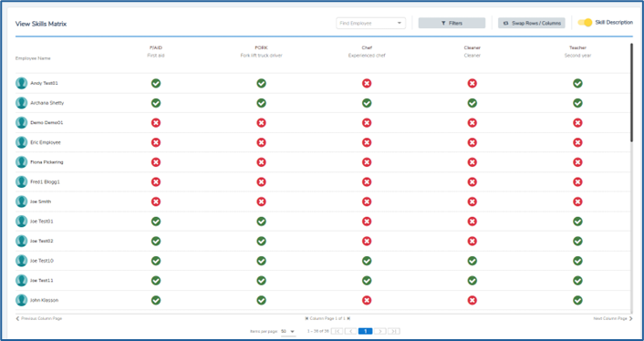Click the Cleaner column header
This screenshot has width=644, height=341.
coord(473,47)
